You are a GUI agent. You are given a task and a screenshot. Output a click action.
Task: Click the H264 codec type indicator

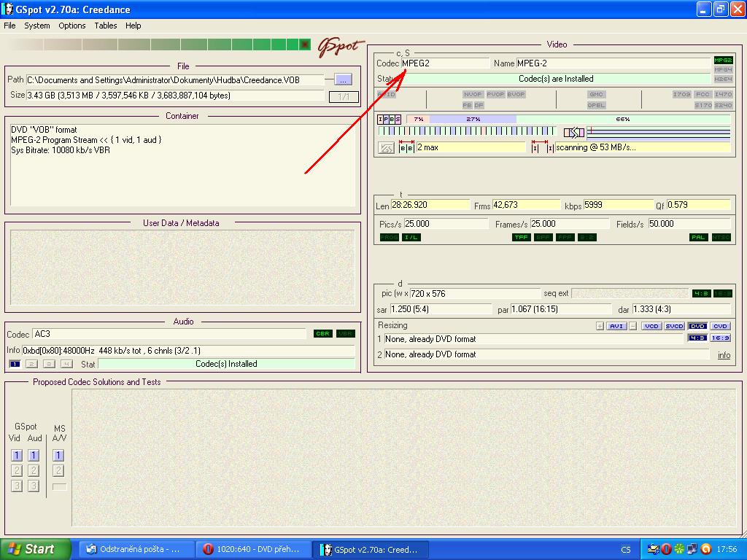pyautogui.click(x=723, y=79)
